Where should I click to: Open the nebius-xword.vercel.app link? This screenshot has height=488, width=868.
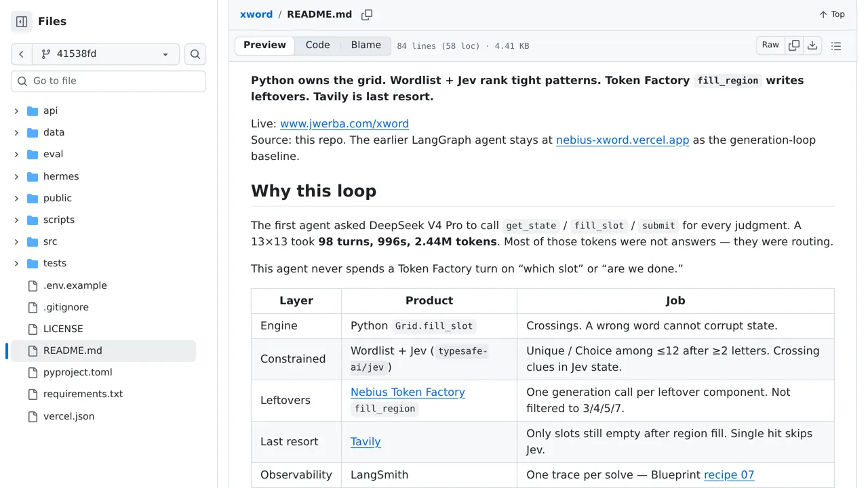[623, 140]
